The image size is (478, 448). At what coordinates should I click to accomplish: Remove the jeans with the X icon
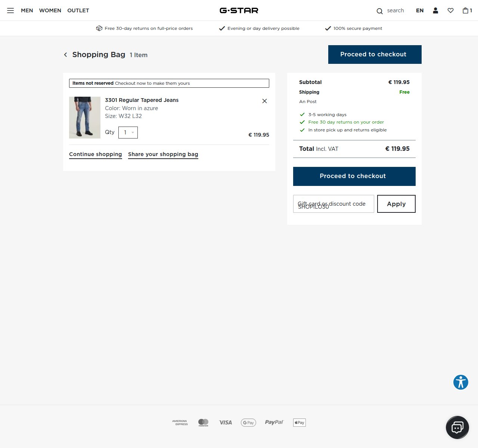264,101
